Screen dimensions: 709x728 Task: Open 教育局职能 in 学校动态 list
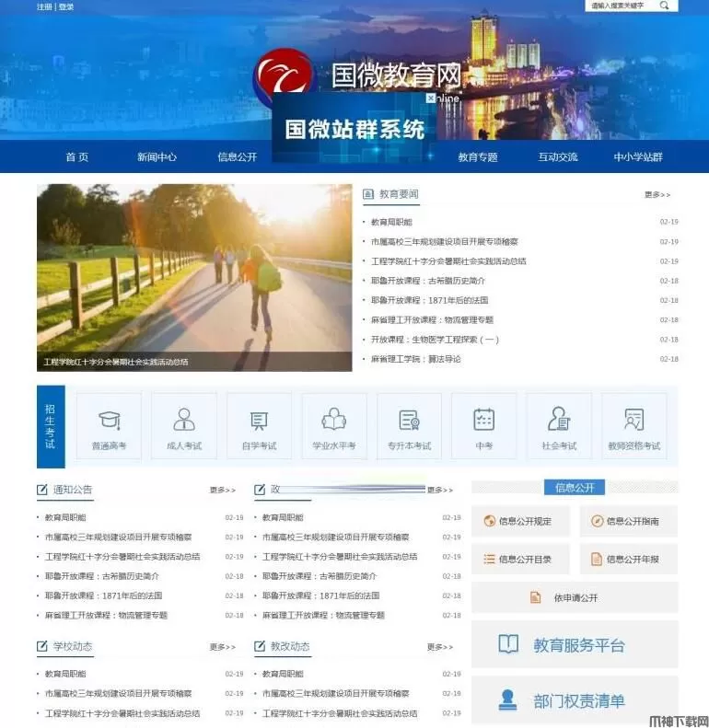65,674
